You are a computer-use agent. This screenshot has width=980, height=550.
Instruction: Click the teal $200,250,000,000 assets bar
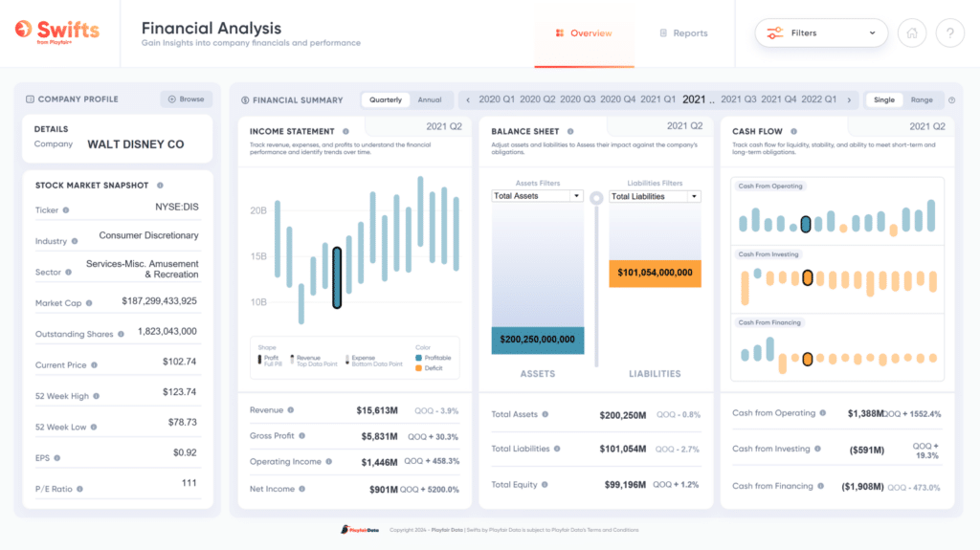(x=538, y=340)
